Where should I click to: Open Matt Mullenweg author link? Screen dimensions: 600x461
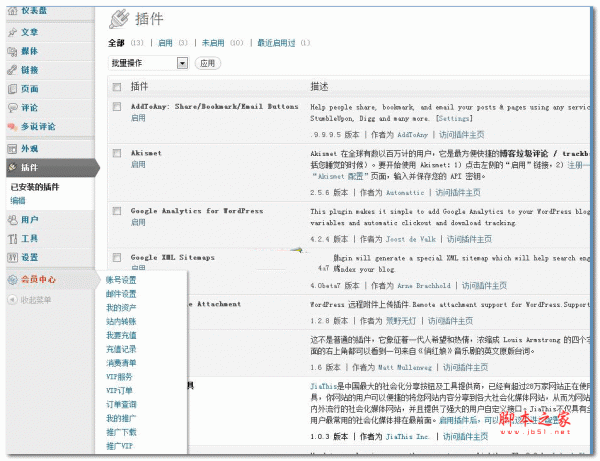405,367
